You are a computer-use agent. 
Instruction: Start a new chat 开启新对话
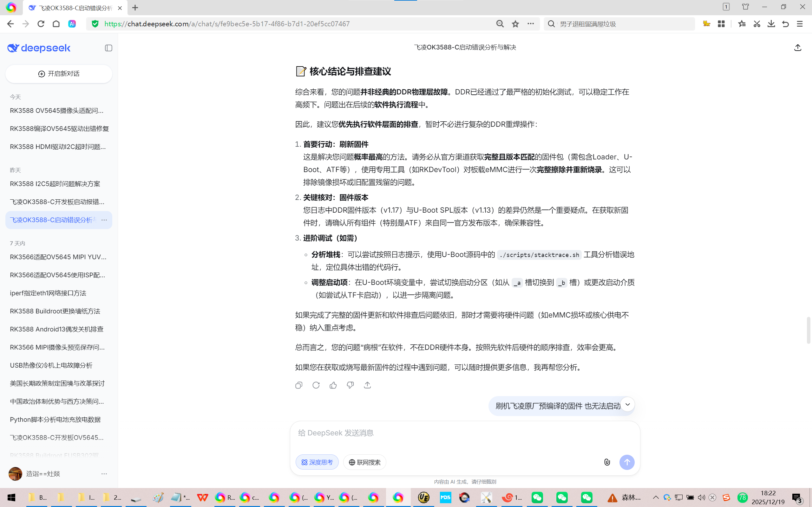pos(59,74)
